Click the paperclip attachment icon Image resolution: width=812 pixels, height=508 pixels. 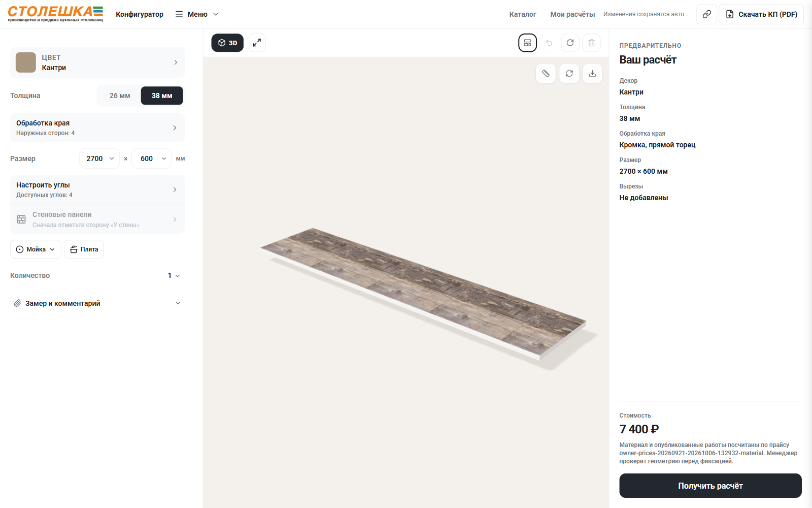[x=17, y=303]
